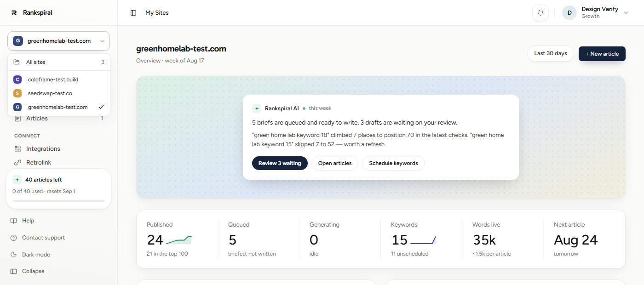This screenshot has width=644, height=285.
Task: Open Integrations in the sidebar
Action: pos(58,149)
